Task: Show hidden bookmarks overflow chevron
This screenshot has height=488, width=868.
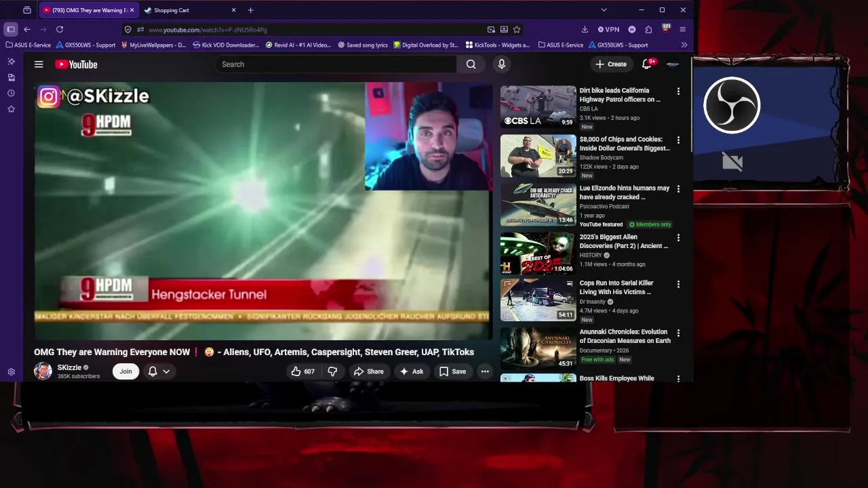Action: (684, 45)
